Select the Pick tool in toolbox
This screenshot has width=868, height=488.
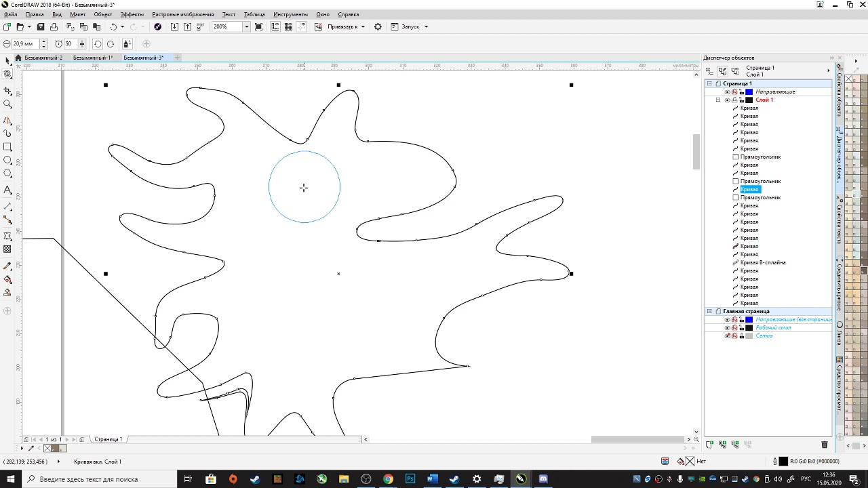(x=7, y=61)
